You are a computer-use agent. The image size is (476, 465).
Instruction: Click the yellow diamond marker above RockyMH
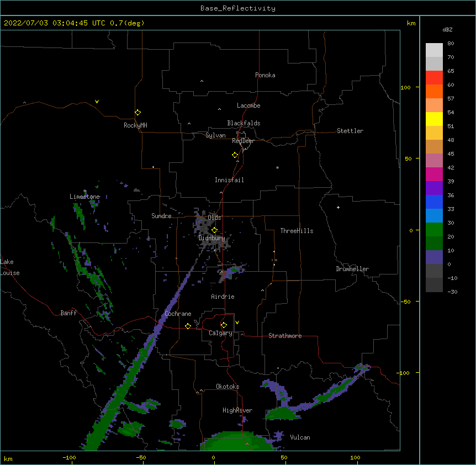coord(137,112)
